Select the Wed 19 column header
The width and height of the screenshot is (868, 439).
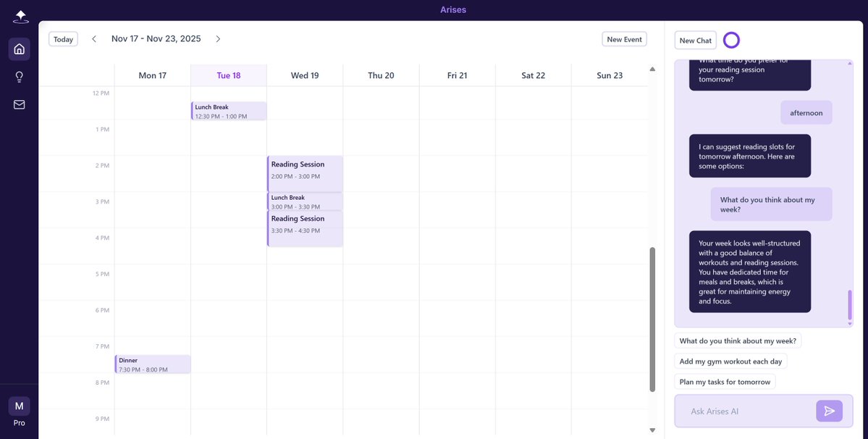coord(305,75)
